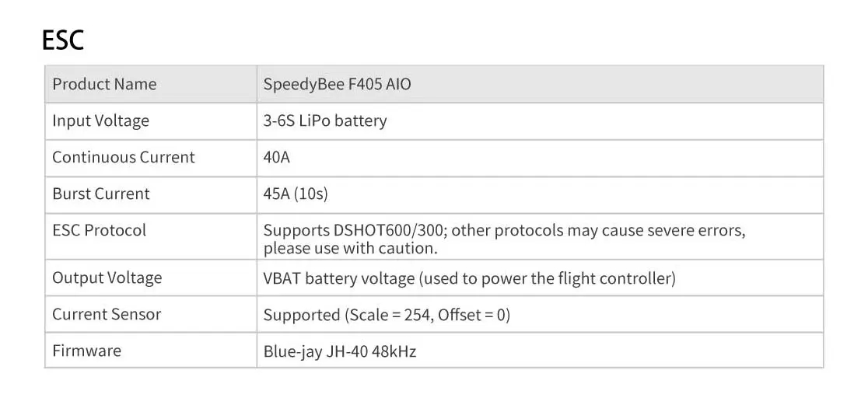Viewport: 868px width, 398px height.
Task: Select the Firmware label cell
Action: click(86, 351)
